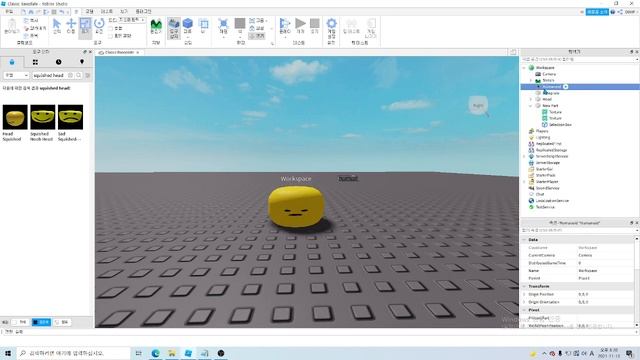Collapse the Transform properties section
Screen dimensions: 640x360
524,286
